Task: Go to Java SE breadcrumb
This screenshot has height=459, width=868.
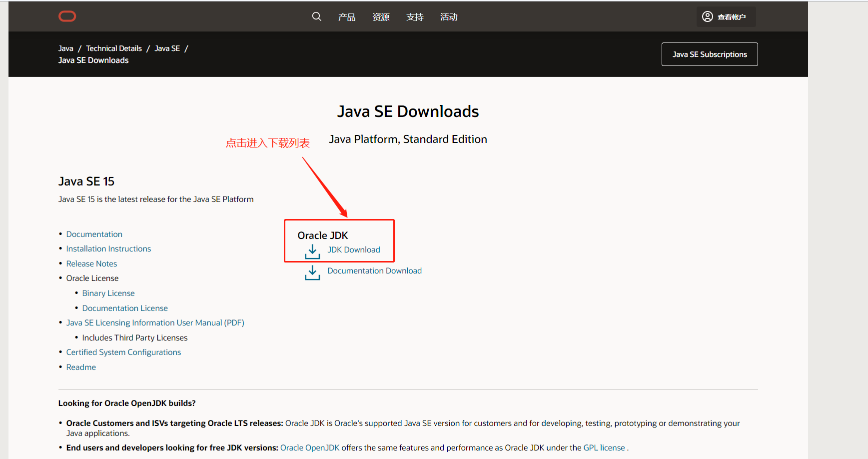Action: (167, 48)
